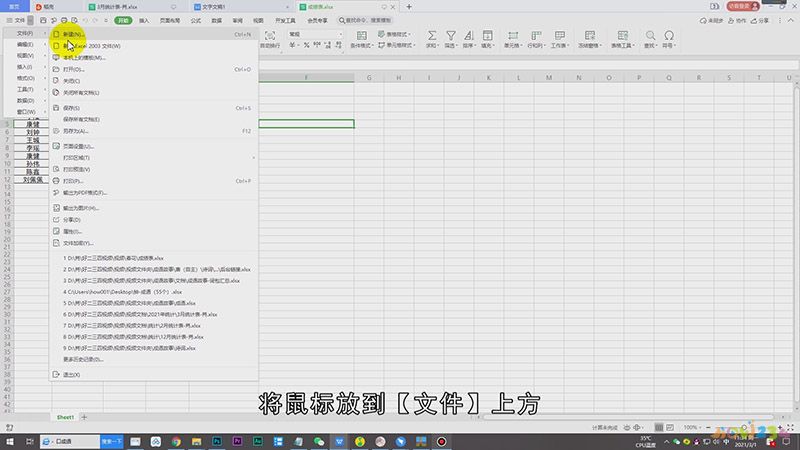Click the 符号 omega symbol icon
The width and height of the screenshot is (800, 450).
[x=669, y=35]
